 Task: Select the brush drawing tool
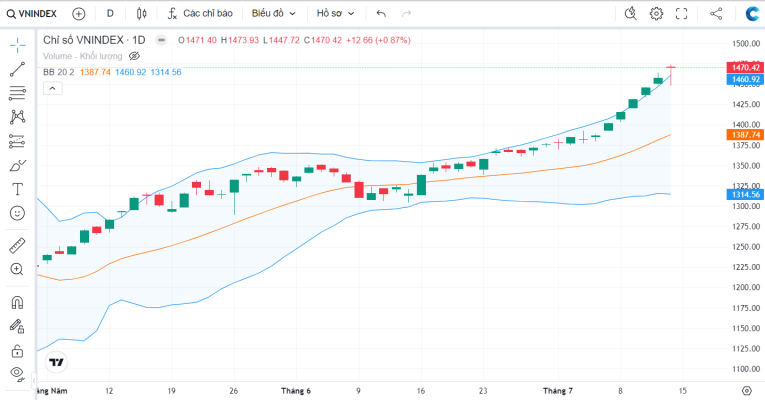coord(18,166)
